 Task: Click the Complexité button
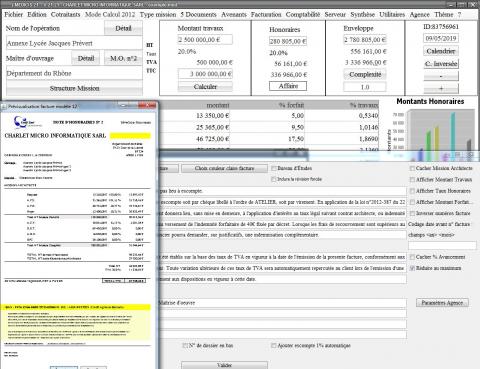365,74
